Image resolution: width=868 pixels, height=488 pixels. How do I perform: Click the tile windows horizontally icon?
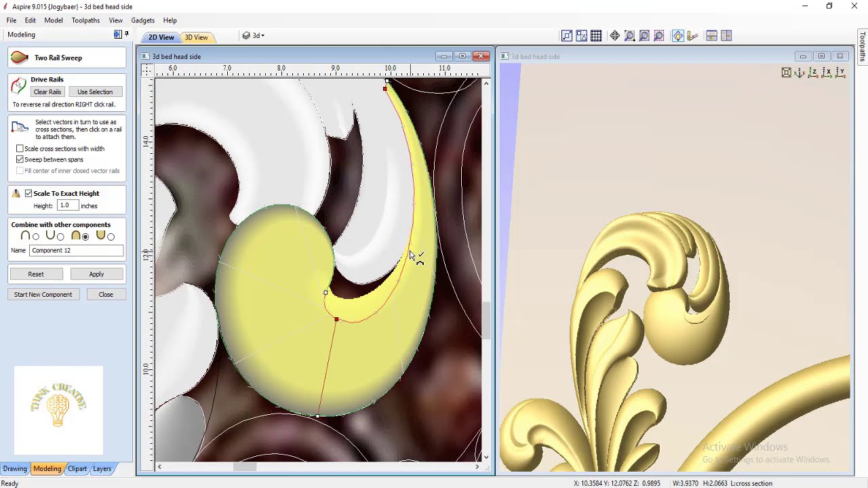point(711,36)
